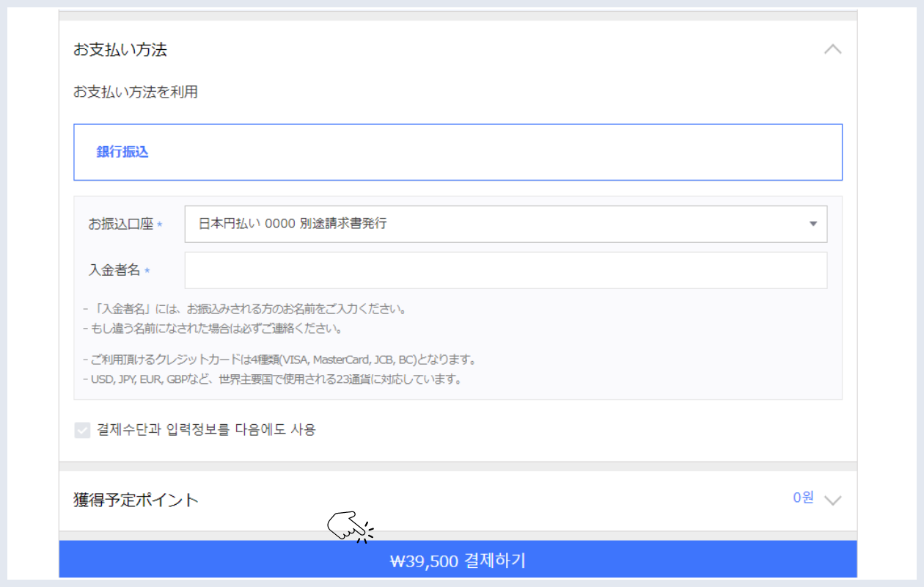924x587 pixels.
Task: Expand the 獲得予定ポイント section chevron
Action: [832, 500]
